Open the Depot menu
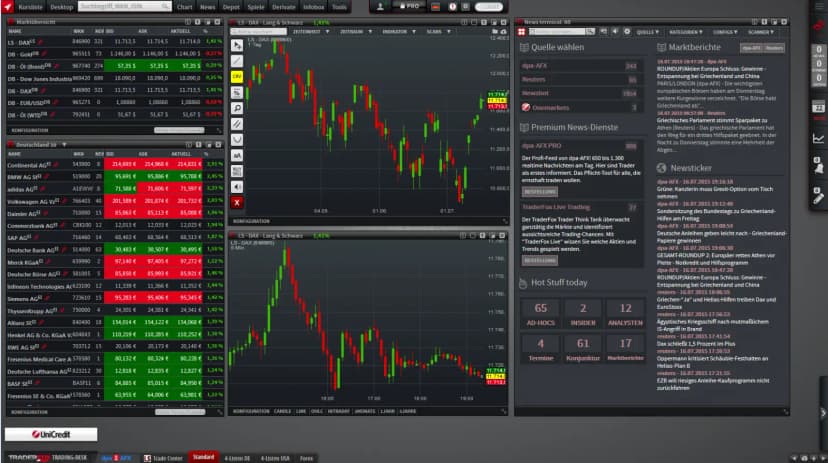828x463 pixels. (231, 7)
